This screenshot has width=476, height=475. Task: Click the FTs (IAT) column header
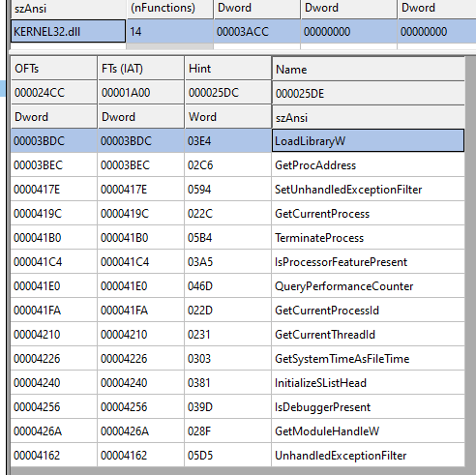point(141,69)
